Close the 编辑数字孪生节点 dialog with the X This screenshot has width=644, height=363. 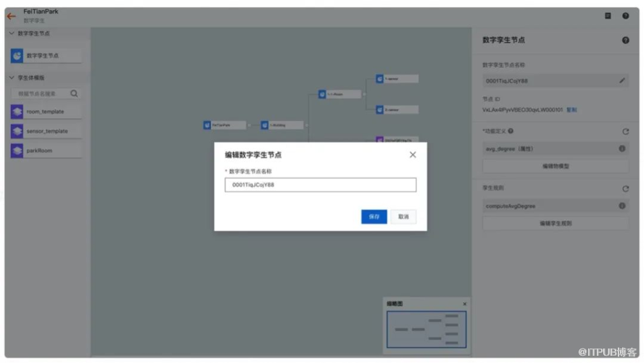click(413, 154)
